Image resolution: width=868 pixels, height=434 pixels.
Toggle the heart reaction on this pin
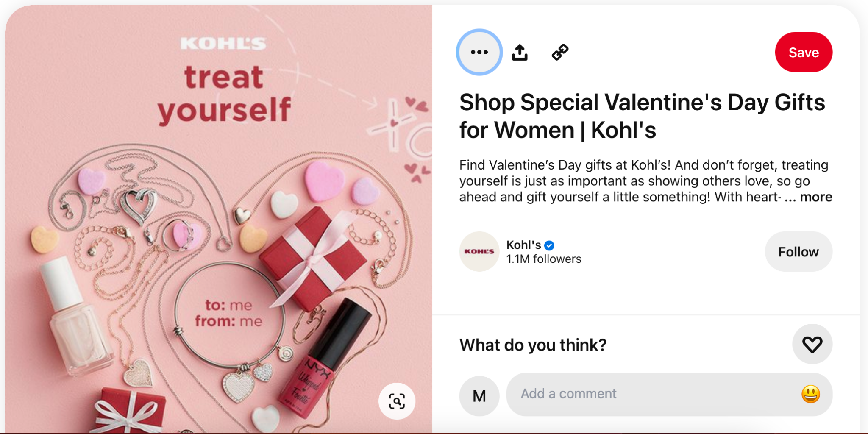tap(812, 344)
